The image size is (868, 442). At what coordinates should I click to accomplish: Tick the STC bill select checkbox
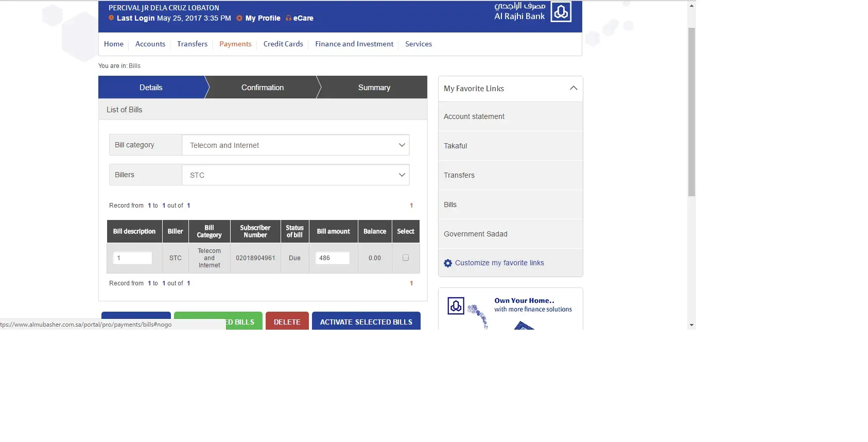pos(406,258)
